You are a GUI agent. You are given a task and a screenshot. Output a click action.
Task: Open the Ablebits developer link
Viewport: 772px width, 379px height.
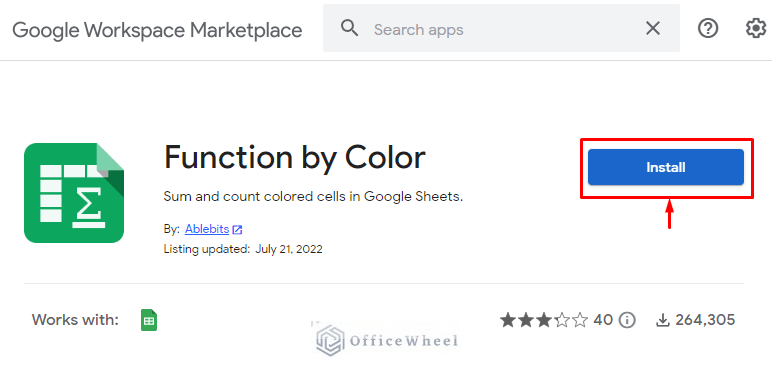(207, 229)
